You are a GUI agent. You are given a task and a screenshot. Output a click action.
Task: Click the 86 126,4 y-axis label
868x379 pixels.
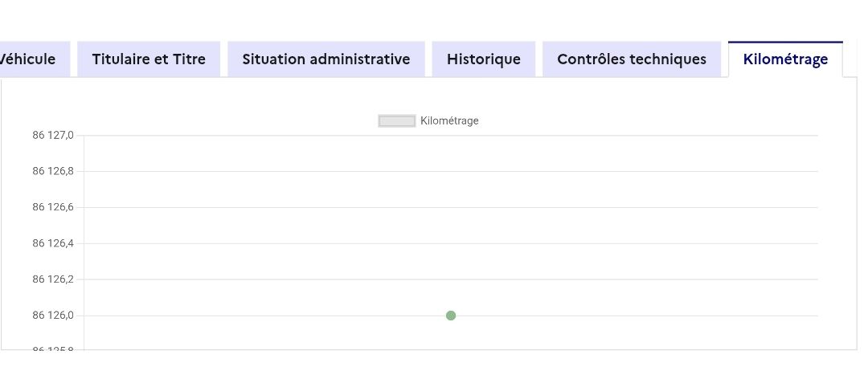tap(53, 243)
